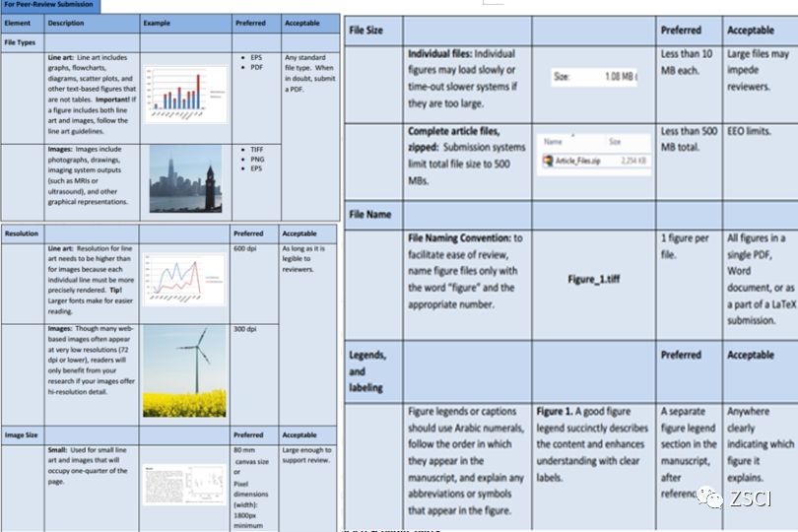
Task: Click the 'Element' column header
Action: tap(18, 24)
